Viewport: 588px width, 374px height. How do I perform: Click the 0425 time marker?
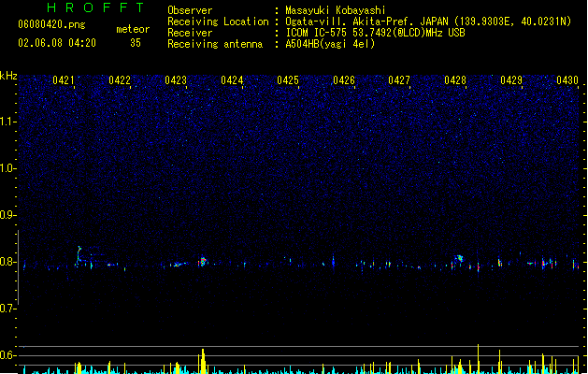pyautogui.click(x=288, y=80)
